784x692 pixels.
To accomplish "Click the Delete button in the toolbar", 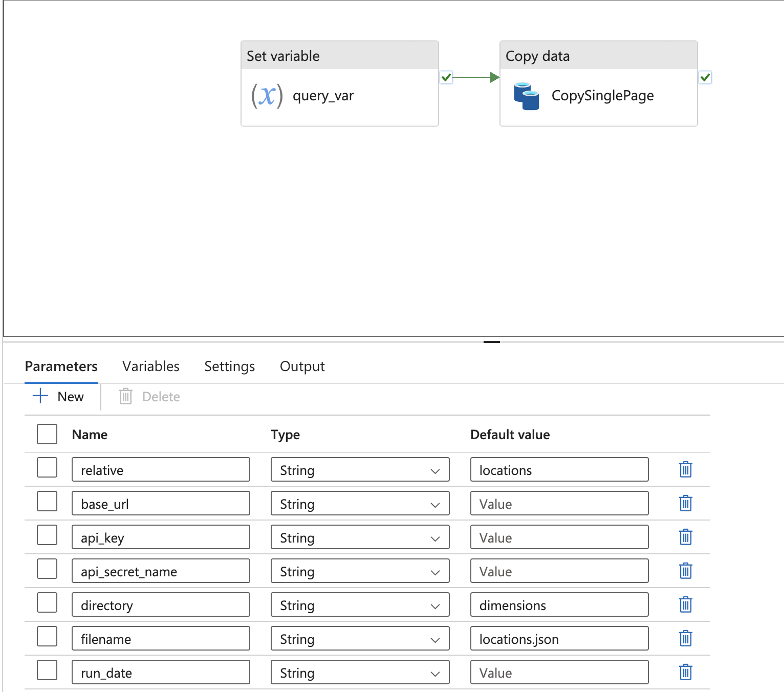I will [148, 396].
